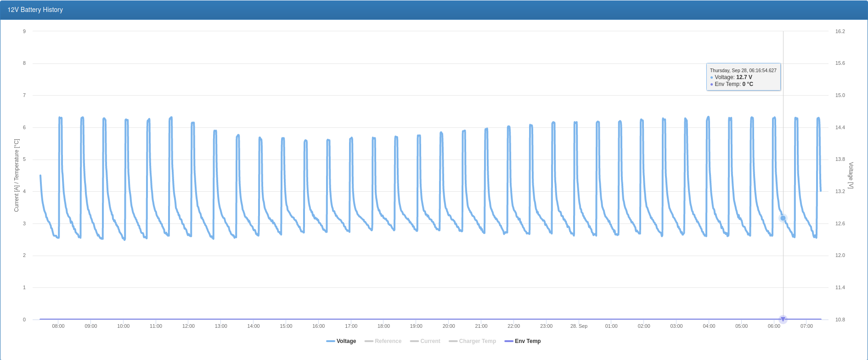
Task: Click the gray Charger Temp legend symbol
Action: (x=453, y=341)
